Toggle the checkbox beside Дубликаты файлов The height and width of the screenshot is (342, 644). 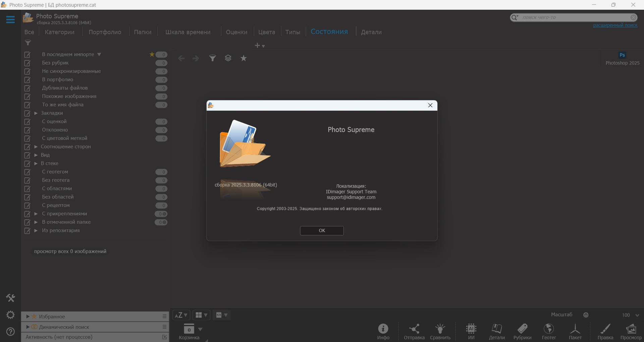point(28,88)
